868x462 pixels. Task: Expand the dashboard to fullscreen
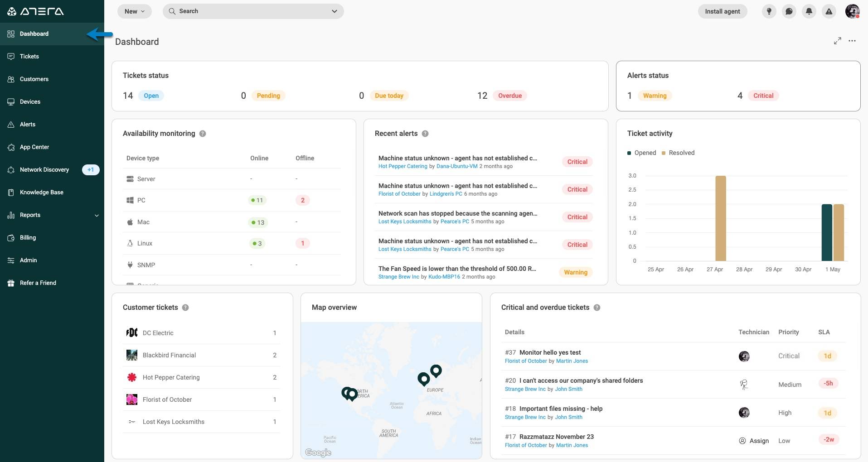click(x=837, y=41)
